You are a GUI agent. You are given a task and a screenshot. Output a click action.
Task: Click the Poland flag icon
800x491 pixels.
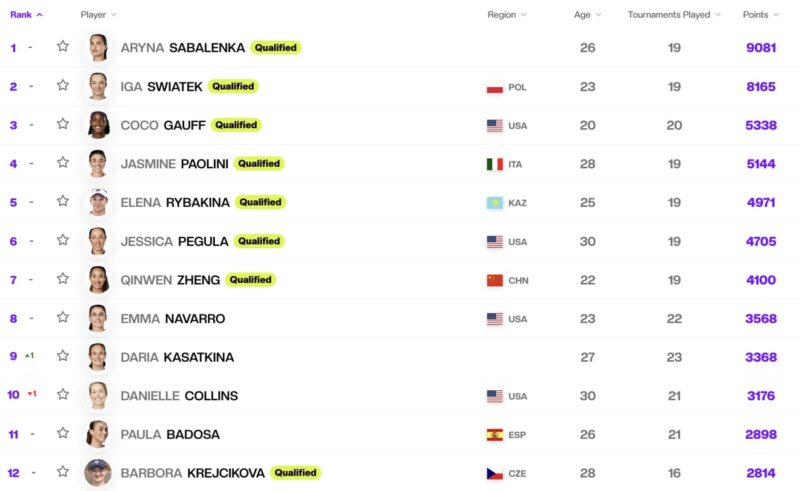(x=494, y=87)
